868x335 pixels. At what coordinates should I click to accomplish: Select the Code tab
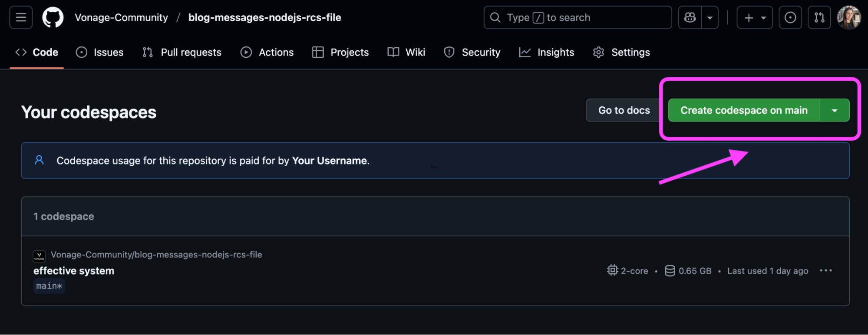coord(37,52)
